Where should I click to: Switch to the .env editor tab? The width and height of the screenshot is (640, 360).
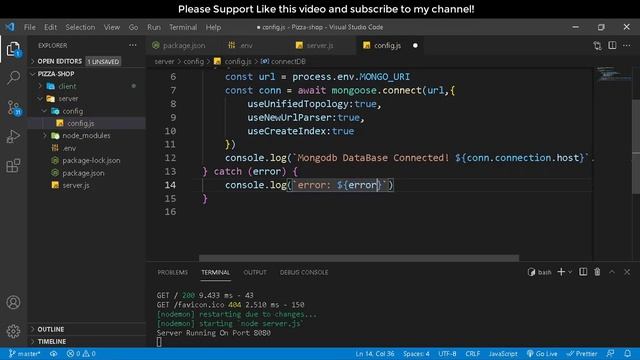245,45
